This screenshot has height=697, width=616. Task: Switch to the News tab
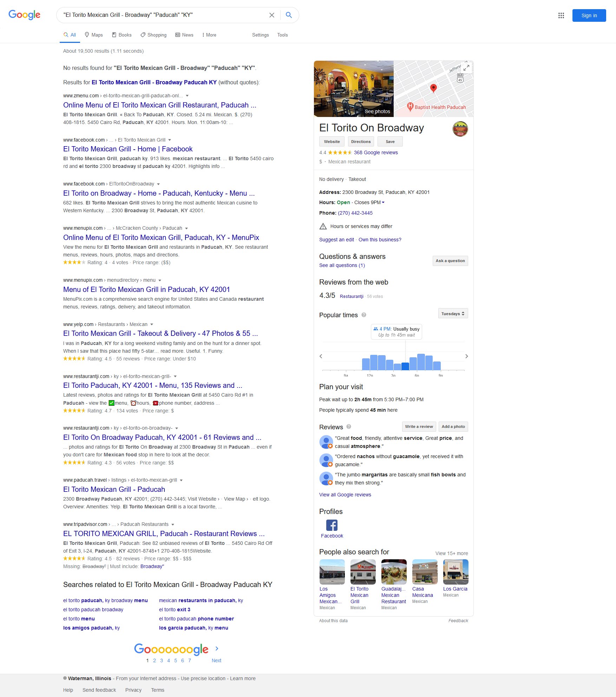tap(184, 35)
